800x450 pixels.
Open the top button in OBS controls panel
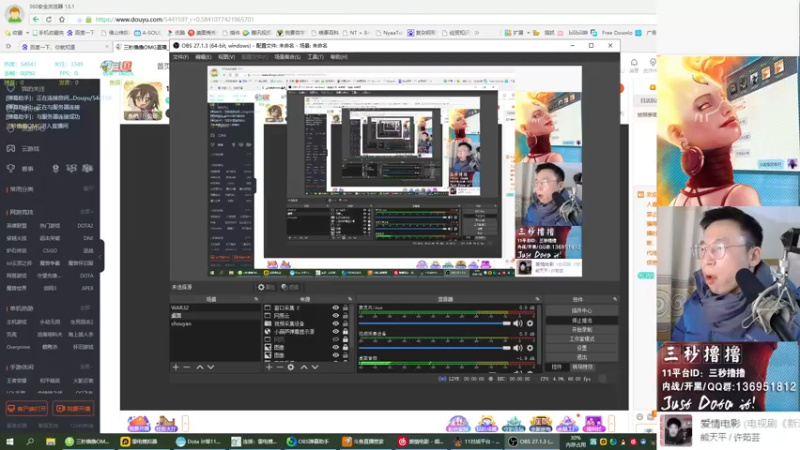582,310
